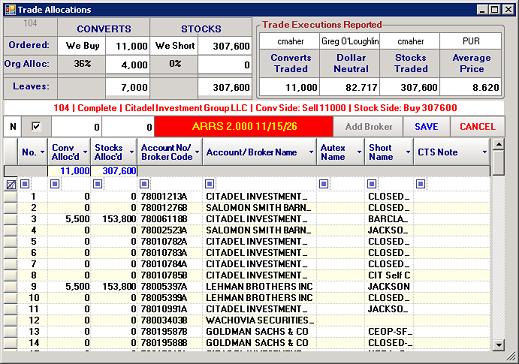
Task: Select row header for row 3
Action: (11, 219)
